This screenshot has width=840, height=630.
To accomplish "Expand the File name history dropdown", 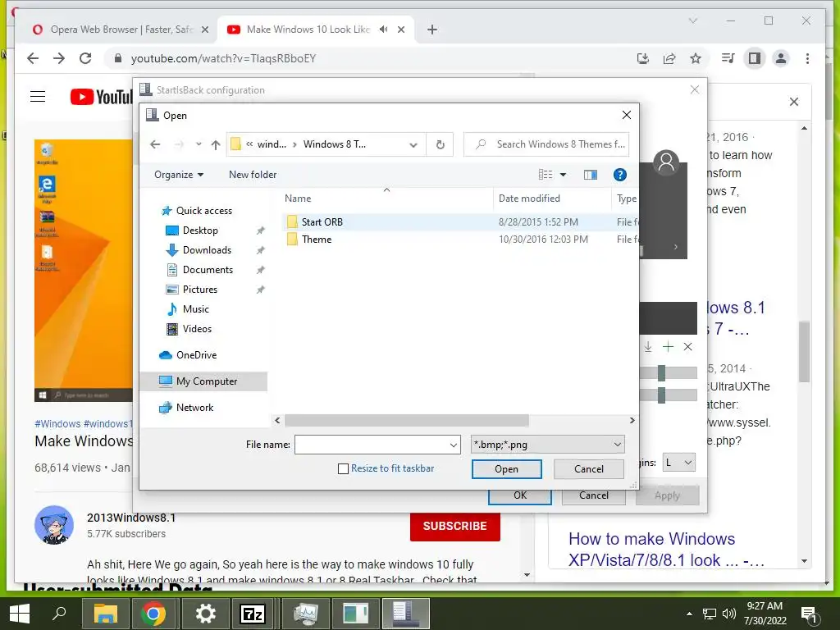I will coord(453,445).
